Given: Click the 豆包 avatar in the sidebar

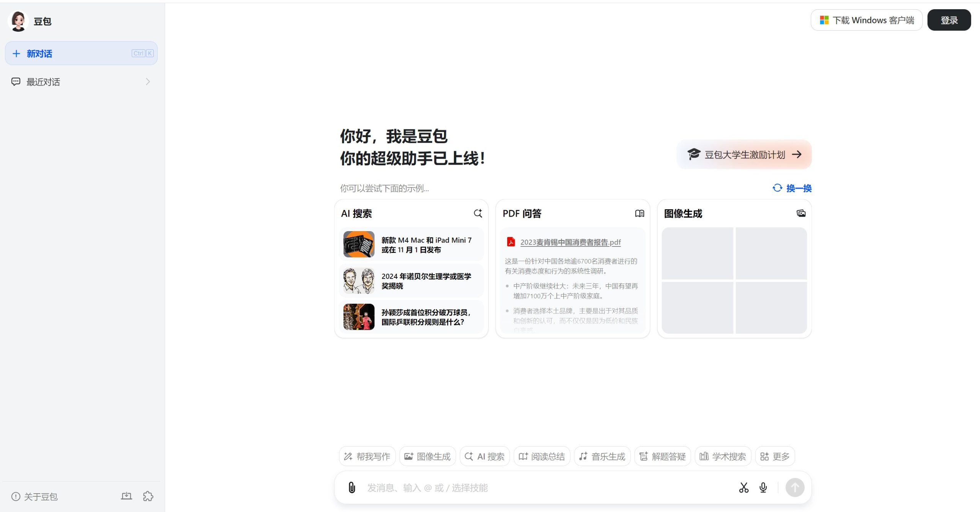Looking at the screenshot, I should [18, 21].
